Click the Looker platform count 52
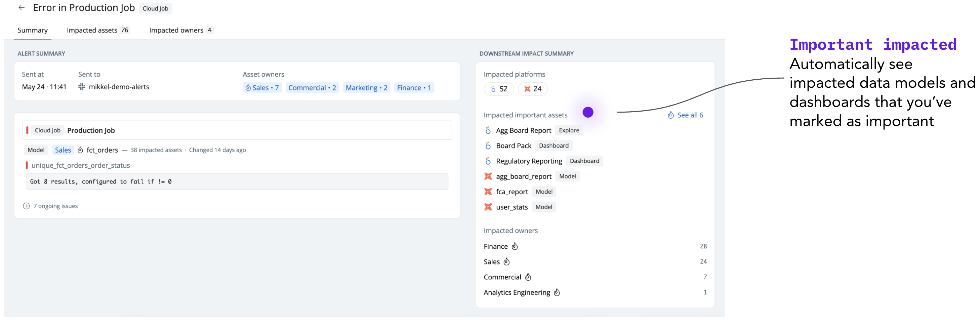980x322 pixels. coord(499,89)
